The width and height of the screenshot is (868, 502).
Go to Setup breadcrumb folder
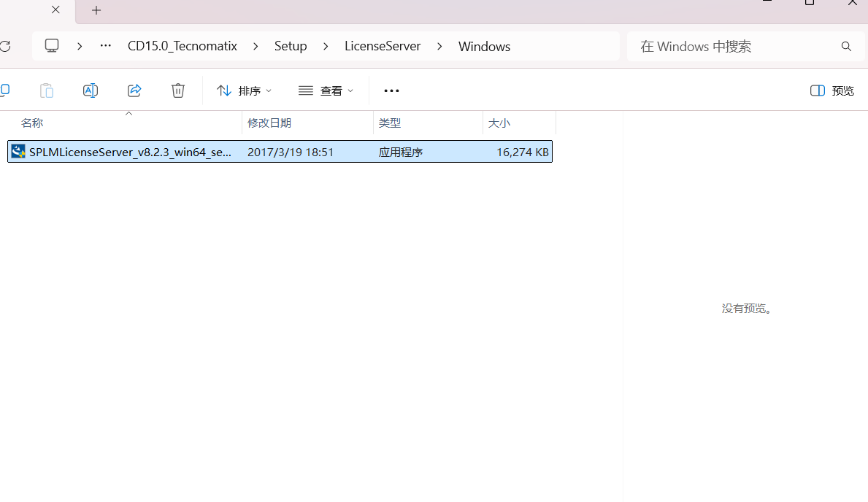pyautogui.click(x=291, y=46)
